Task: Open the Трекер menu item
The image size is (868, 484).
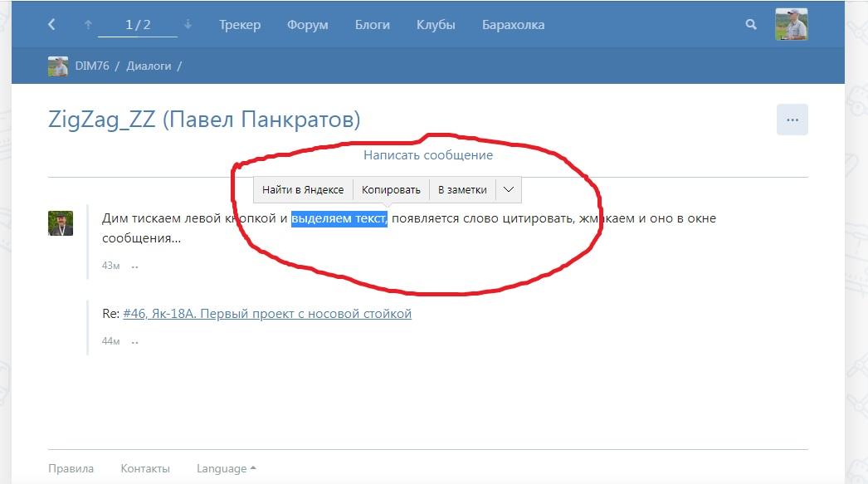Action: (240, 25)
